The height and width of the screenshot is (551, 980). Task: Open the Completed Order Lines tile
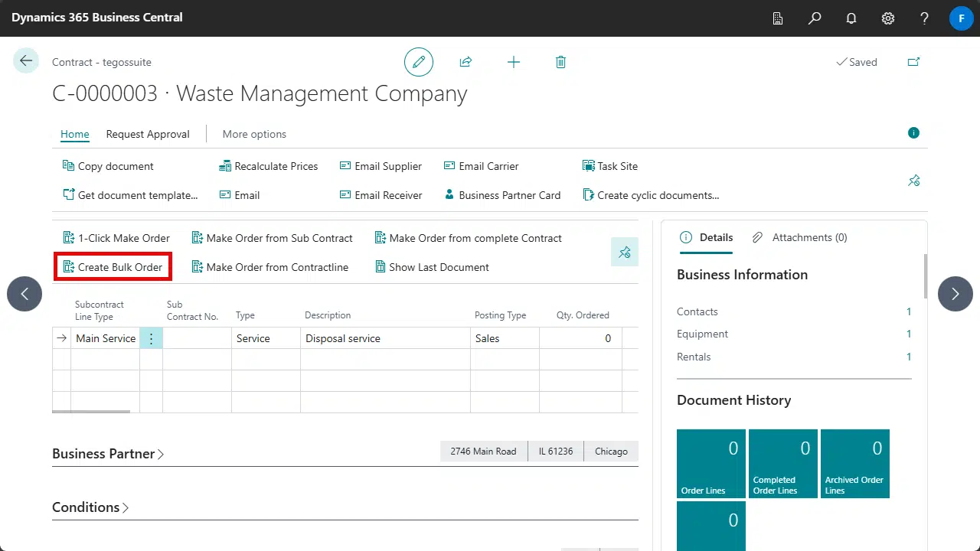tap(782, 463)
